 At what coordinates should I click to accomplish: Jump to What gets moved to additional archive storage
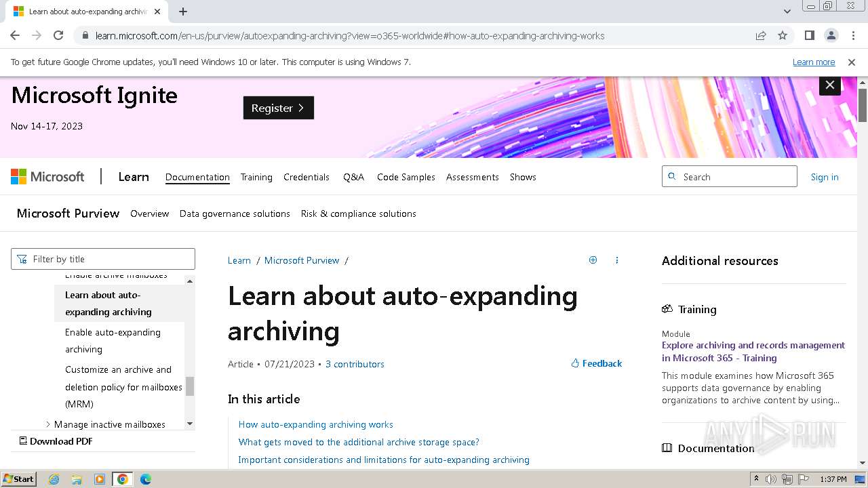[359, 442]
